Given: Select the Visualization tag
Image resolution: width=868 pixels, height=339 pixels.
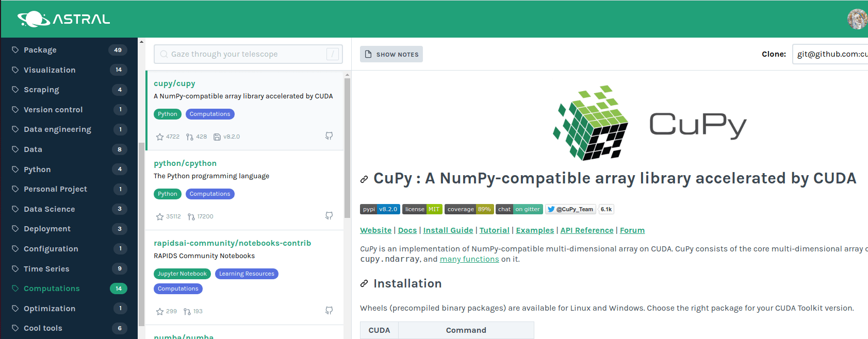Looking at the screenshot, I should coord(69,70).
